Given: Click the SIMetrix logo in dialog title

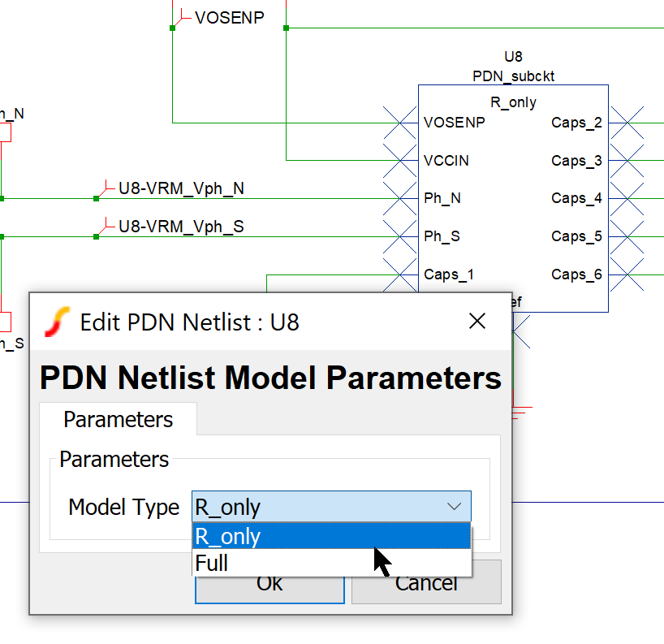Looking at the screenshot, I should [x=56, y=322].
